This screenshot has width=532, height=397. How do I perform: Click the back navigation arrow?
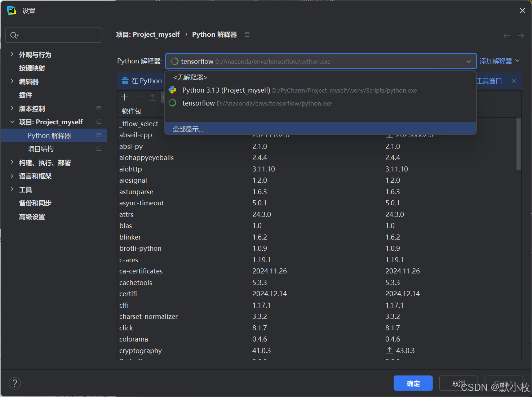pyautogui.click(x=507, y=35)
